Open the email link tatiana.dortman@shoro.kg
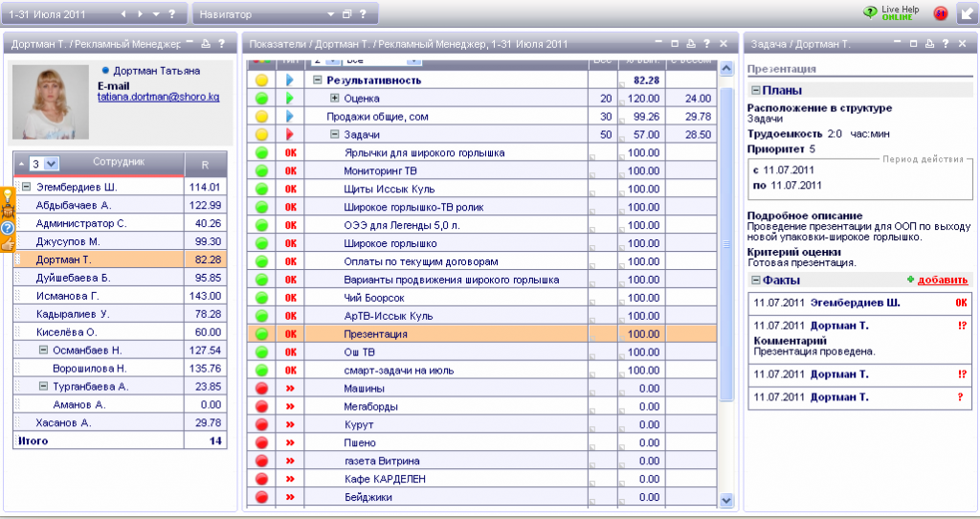Screen dimensions: 980x519 [x=158, y=97]
